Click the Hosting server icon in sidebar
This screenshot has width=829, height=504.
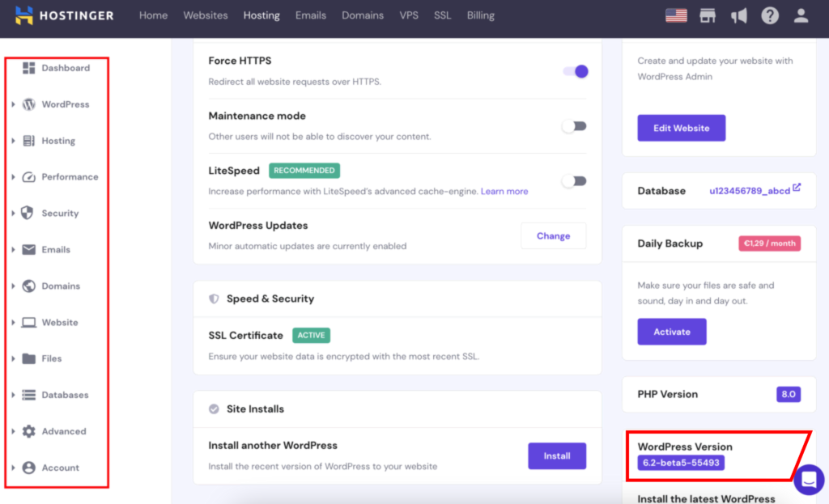[x=28, y=141]
